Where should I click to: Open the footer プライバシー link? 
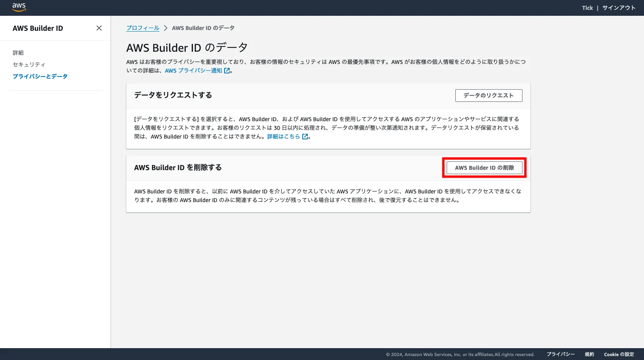pos(560,354)
